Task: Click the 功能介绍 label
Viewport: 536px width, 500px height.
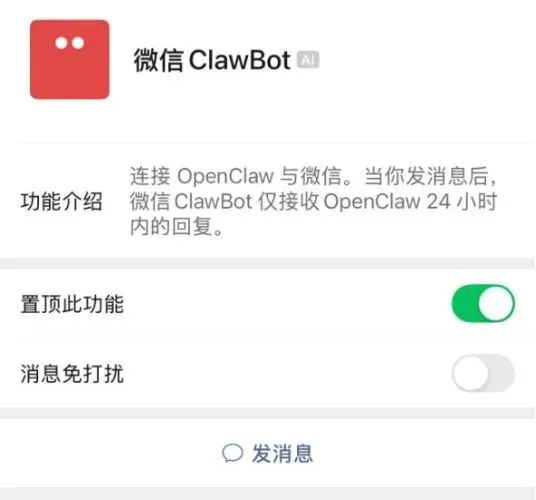Action: coord(62,201)
